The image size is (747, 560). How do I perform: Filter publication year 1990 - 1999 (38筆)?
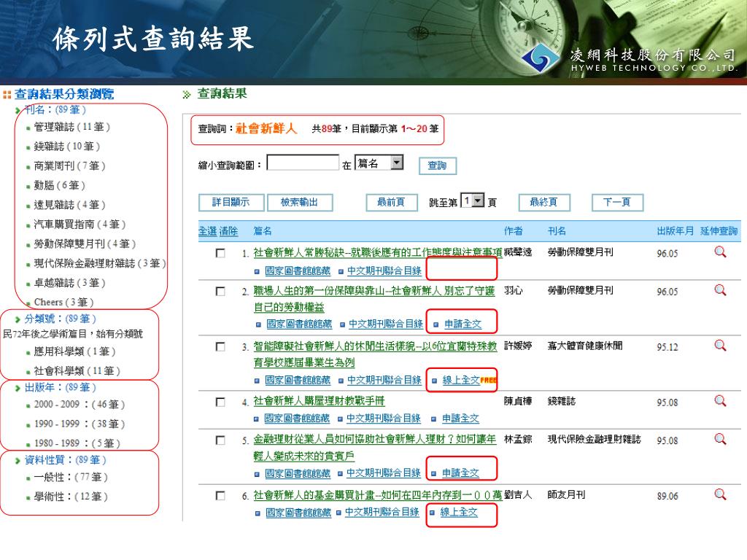click(x=79, y=424)
